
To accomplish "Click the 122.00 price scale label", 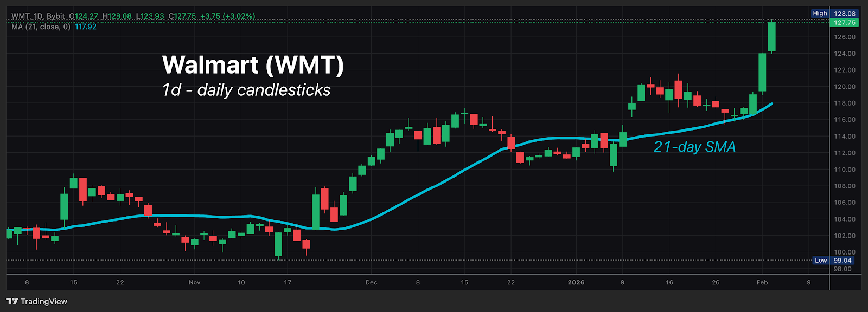I will pos(845,70).
